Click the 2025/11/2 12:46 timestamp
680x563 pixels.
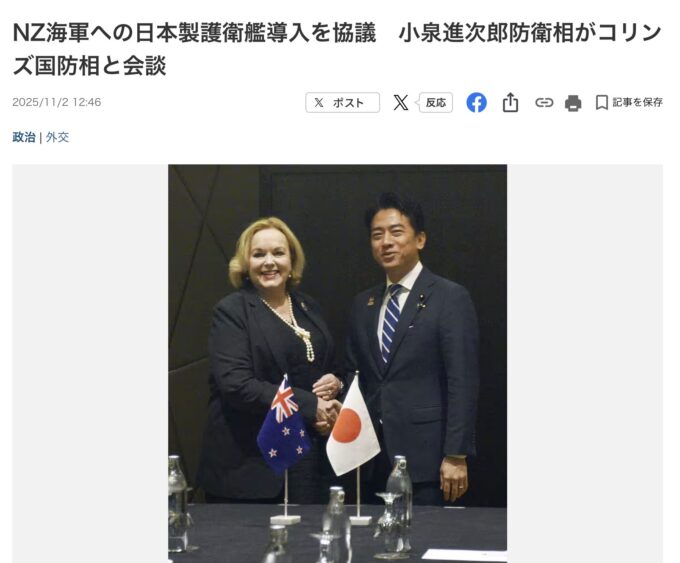coord(56,102)
